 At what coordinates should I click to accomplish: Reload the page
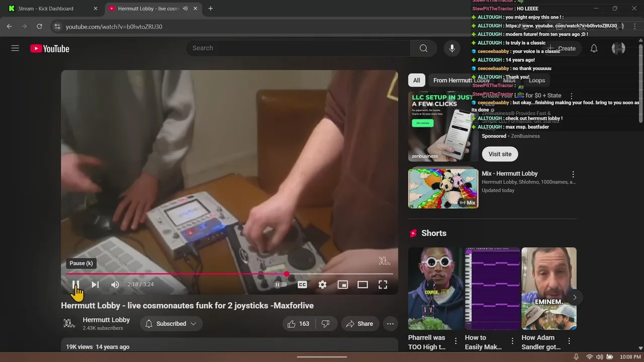pyautogui.click(x=39, y=27)
